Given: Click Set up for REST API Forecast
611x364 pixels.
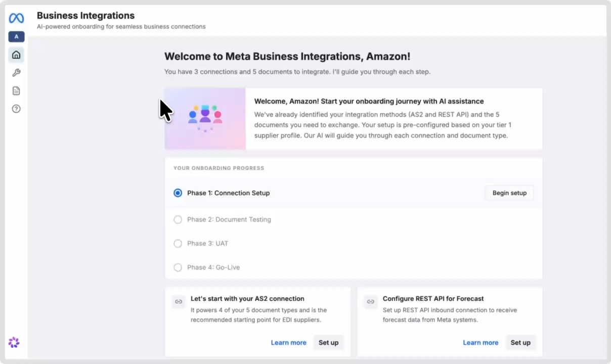Looking at the screenshot, I should click(x=520, y=343).
